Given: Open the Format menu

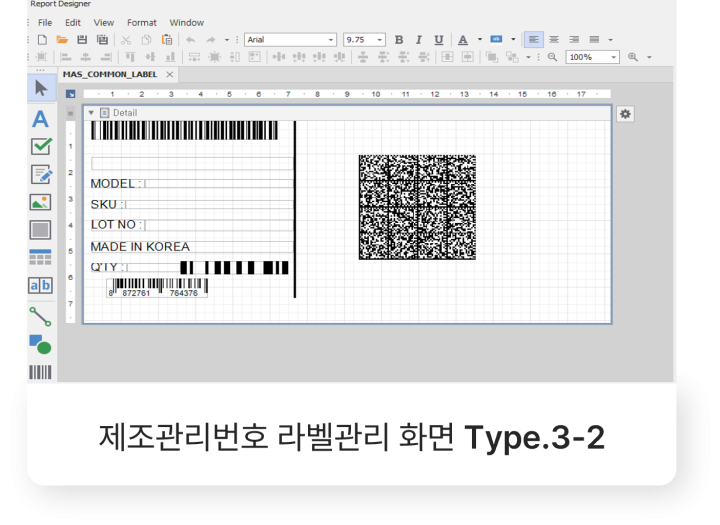Looking at the screenshot, I should point(141,22).
